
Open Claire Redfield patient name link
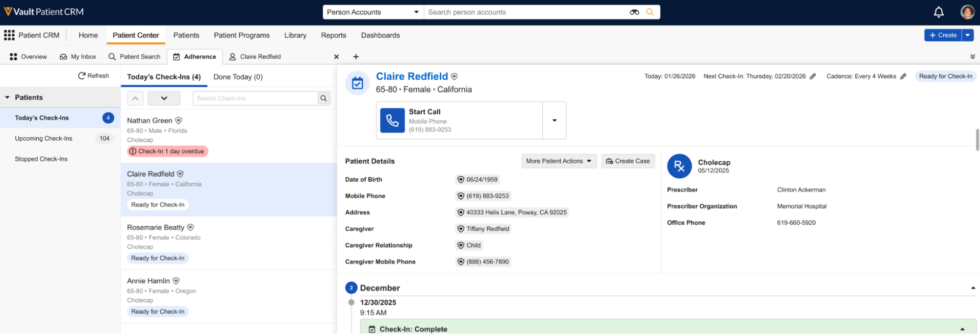(x=412, y=76)
